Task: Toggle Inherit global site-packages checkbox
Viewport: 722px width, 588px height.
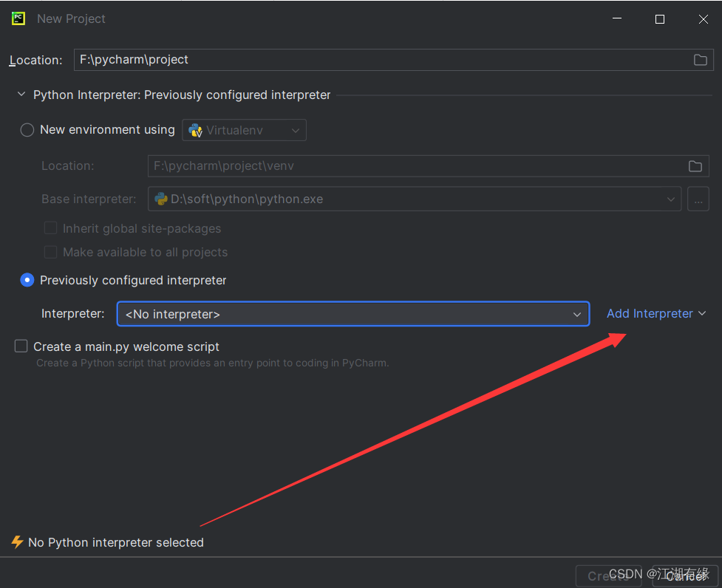Action: [x=50, y=228]
